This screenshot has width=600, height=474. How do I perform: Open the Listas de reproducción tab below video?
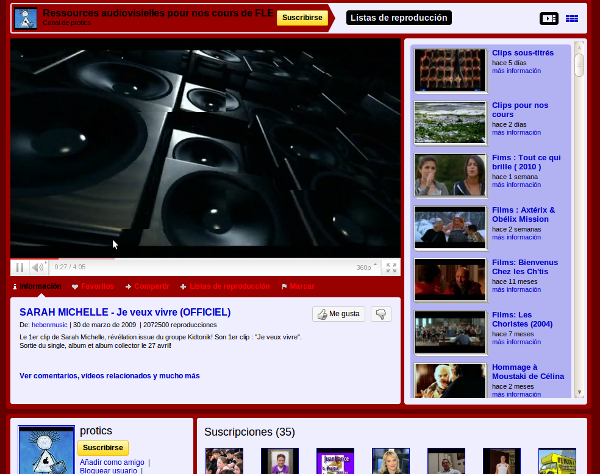225,287
